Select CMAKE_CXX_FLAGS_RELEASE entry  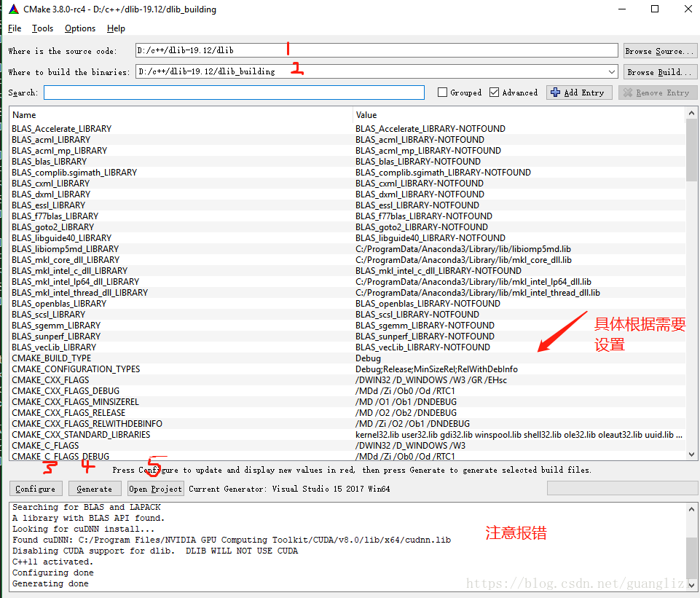(68, 413)
